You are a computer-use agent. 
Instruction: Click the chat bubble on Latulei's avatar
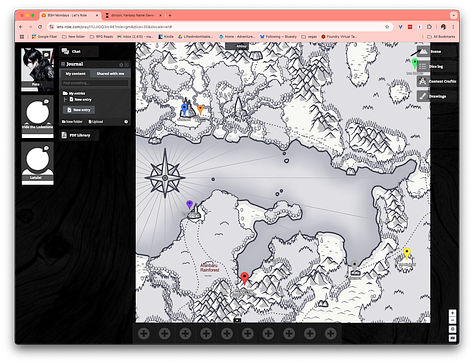pyautogui.click(x=46, y=148)
